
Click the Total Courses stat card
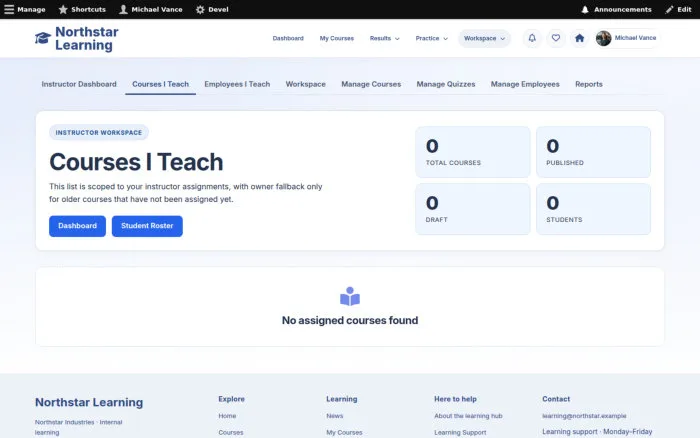pyautogui.click(x=473, y=152)
